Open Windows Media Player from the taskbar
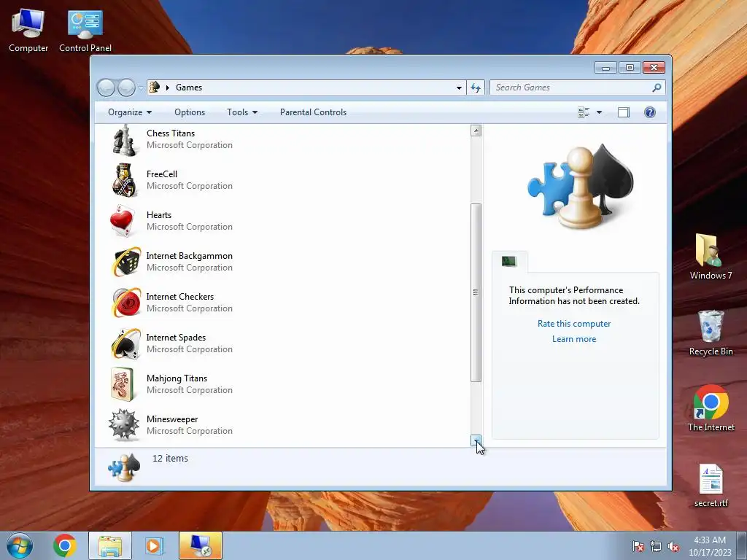Image resolution: width=747 pixels, height=560 pixels. pyautogui.click(x=154, y=545)
